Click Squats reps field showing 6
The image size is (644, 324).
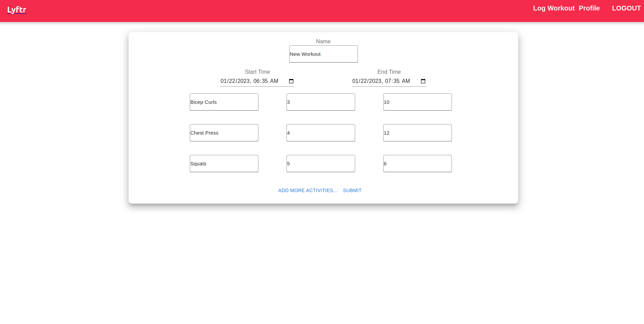(x=417, y=164)
